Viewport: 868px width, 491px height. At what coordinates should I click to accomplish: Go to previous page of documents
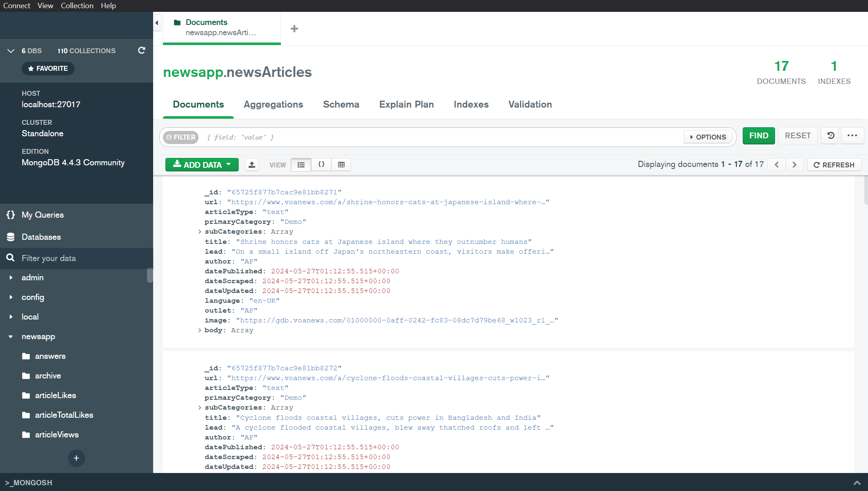(x=777, y=164)
